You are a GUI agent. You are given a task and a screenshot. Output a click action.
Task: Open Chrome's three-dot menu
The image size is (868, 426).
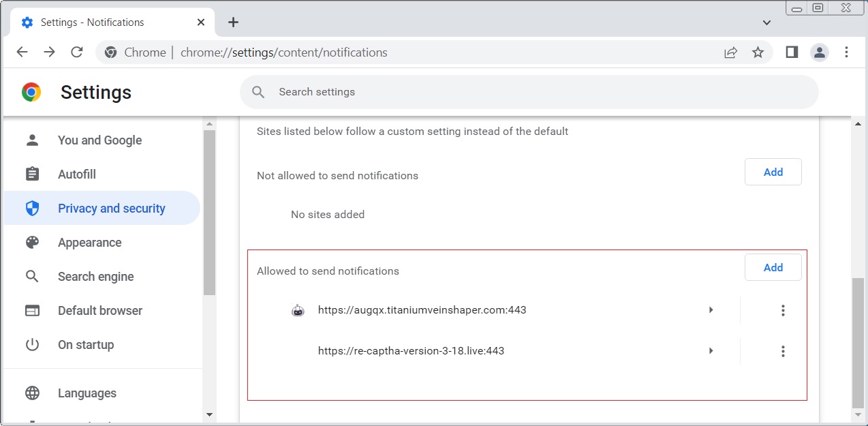tap(846, 52)
